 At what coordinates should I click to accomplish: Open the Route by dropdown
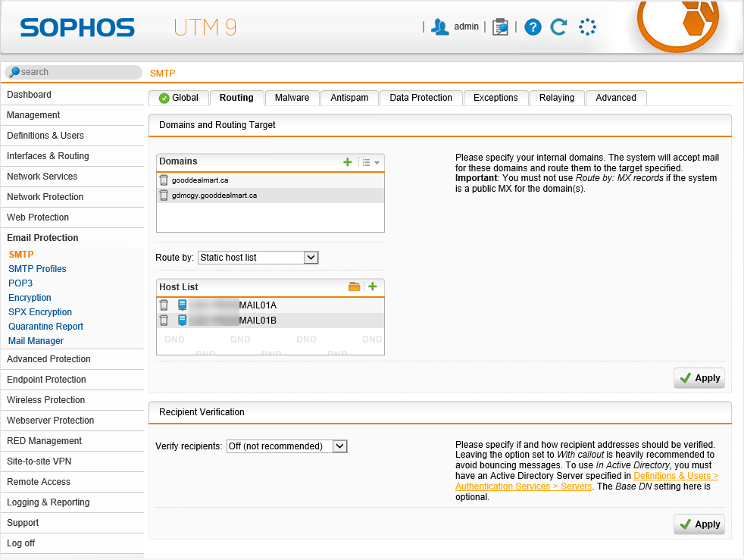pyautogui.click(x=258, y=258)
